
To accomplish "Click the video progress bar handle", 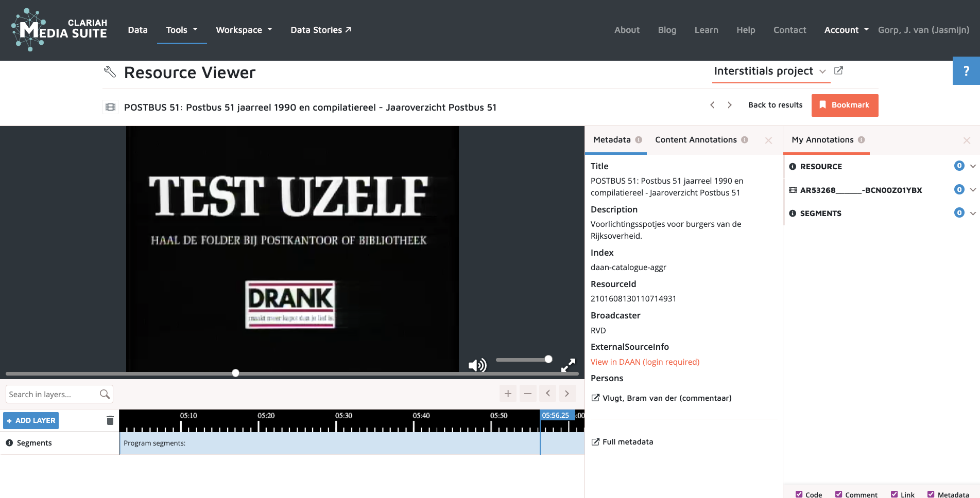I will 235,373.
